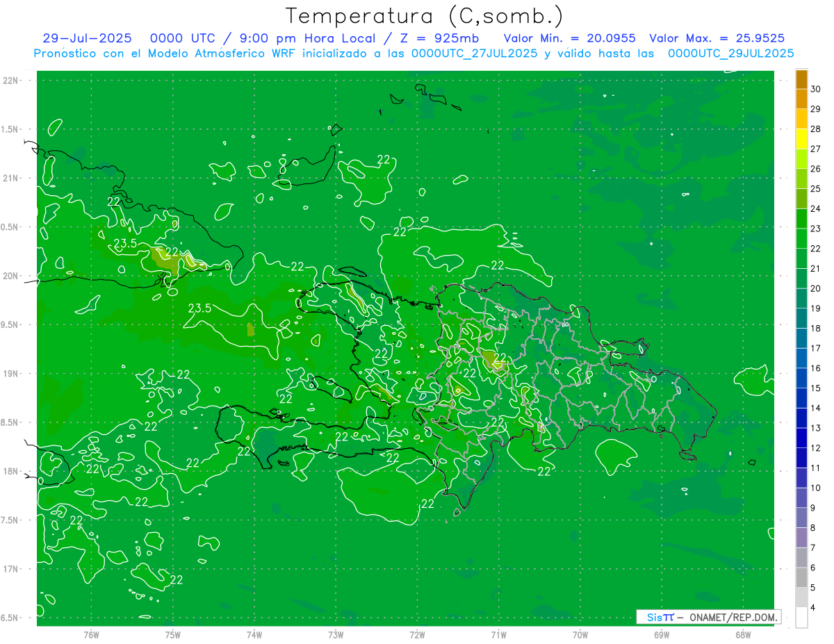Click the 23.5 contour label over eastern Cuba
The width and height of the screenshot is (834, 644).
pos(125,243)
